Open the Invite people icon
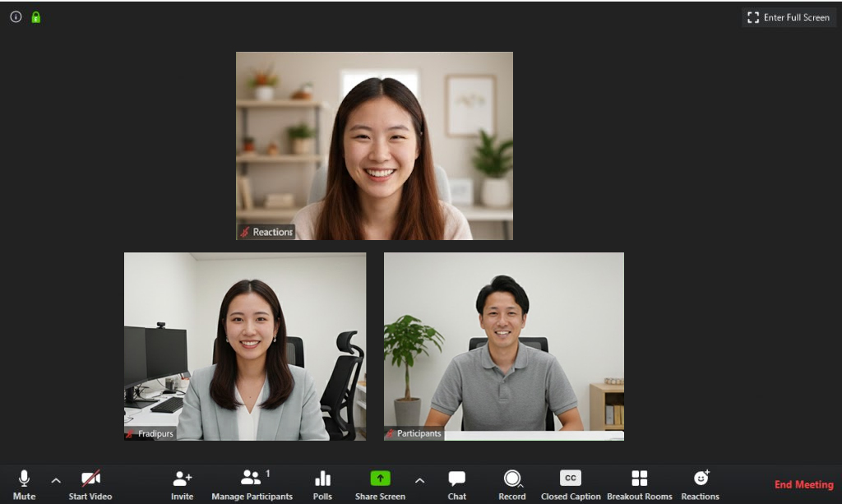This screenshot has width=842, height=504. point(182,479)
